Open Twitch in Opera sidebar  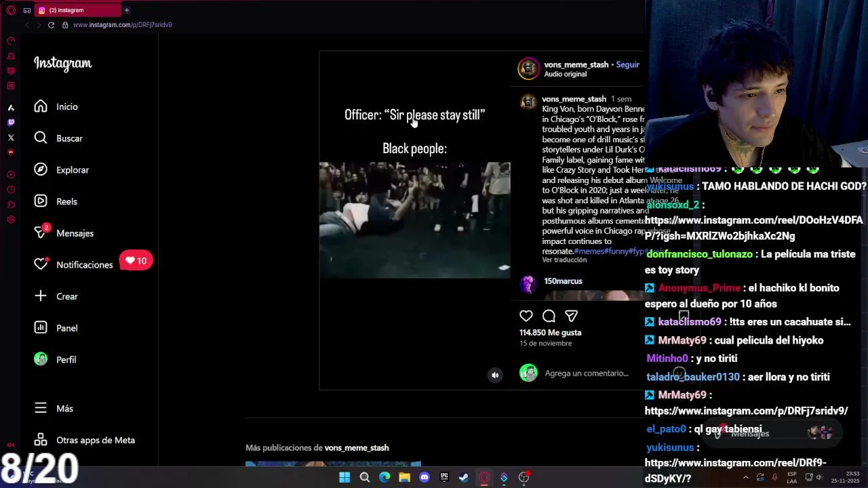point(11,123)
